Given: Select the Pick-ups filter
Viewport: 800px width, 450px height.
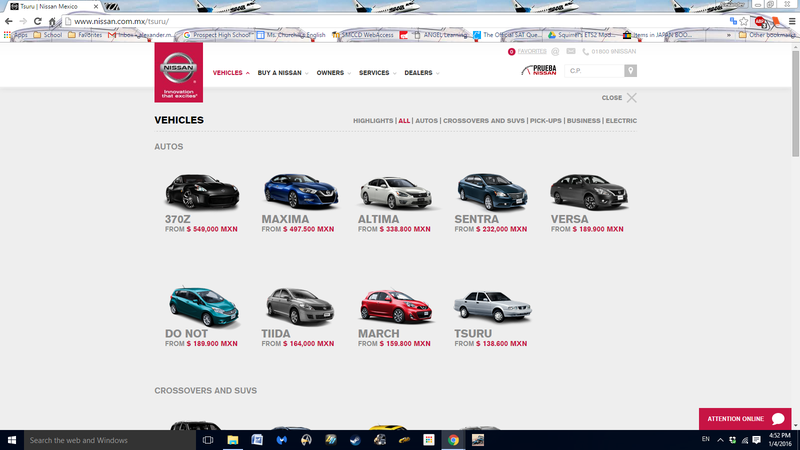Looking at the screenshot, I should (545, 121).
